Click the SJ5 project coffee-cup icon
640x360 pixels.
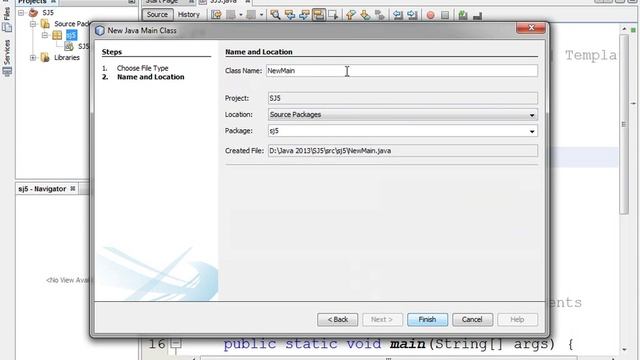33,13
